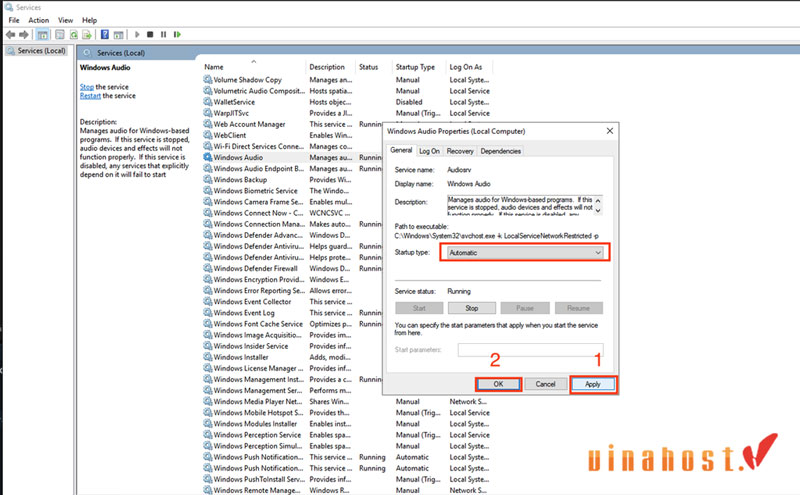This screenshot has width=800, height=495.
Task: Click the Restart the service link
Action: click(90, 96)
